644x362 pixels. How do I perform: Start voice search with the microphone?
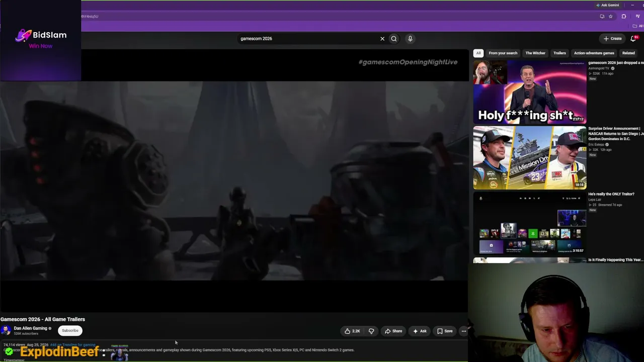[x=410, y=39]
